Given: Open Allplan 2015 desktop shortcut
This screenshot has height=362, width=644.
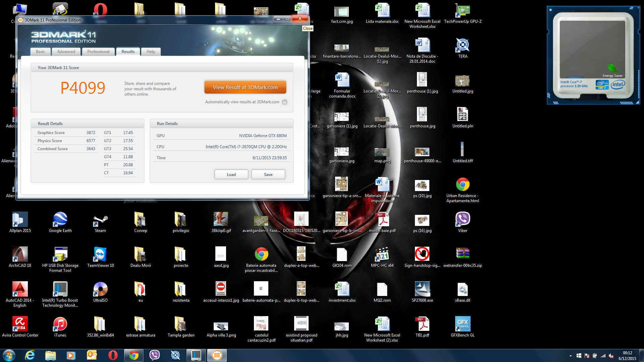Looking at the screenshot, I should click(20, 222).
